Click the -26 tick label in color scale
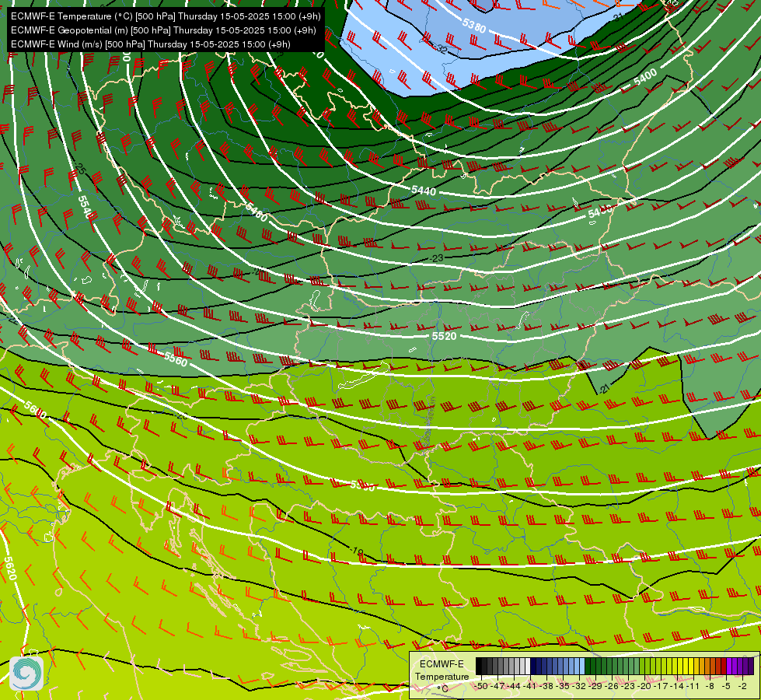The image size is (761, 700). pyautogui.click(x=612, y=686)
